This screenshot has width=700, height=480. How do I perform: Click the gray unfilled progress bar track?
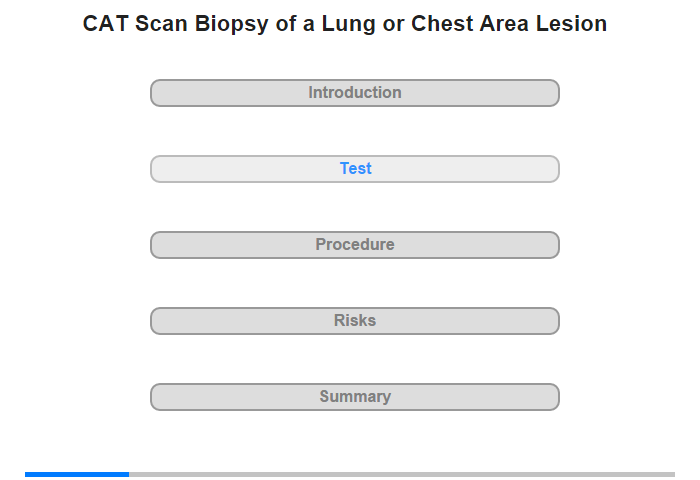[x=402, y=474]
